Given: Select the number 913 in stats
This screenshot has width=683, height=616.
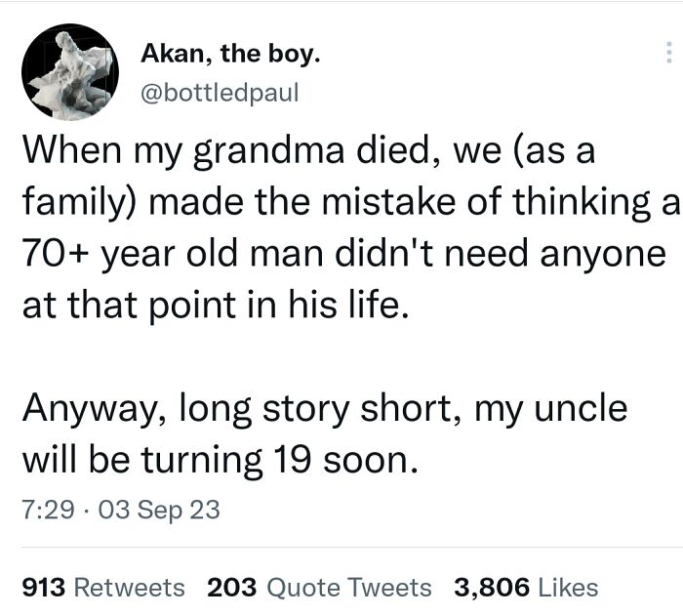Looking at the screenshot, I should (x=42, y=587).
